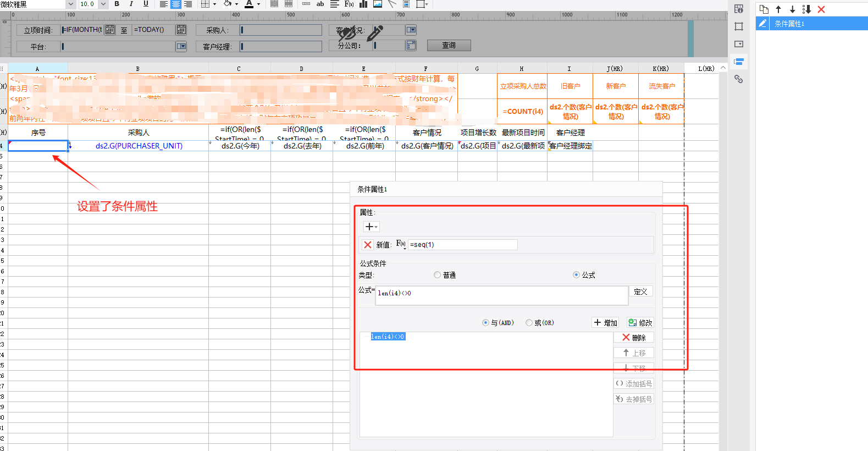
Task: Insert a chart using the bar chart icon
Action: click(x=363, y=4)
